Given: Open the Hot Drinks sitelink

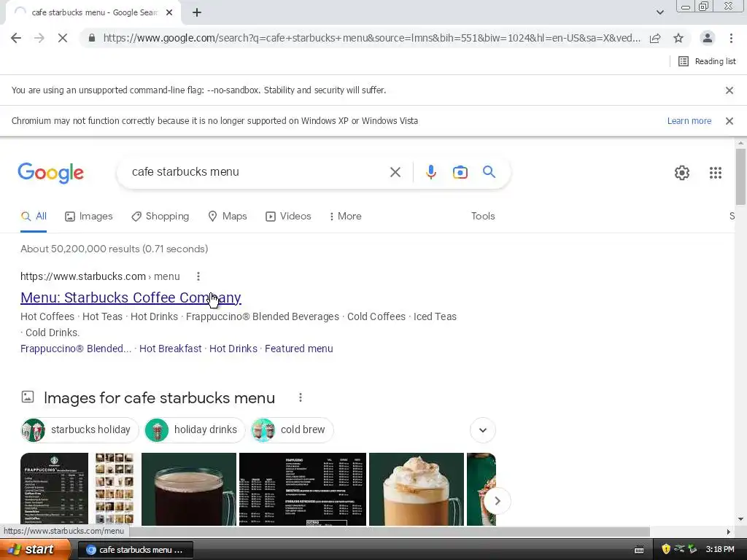Looking at the screenshot, I should [x=233, y=349].
